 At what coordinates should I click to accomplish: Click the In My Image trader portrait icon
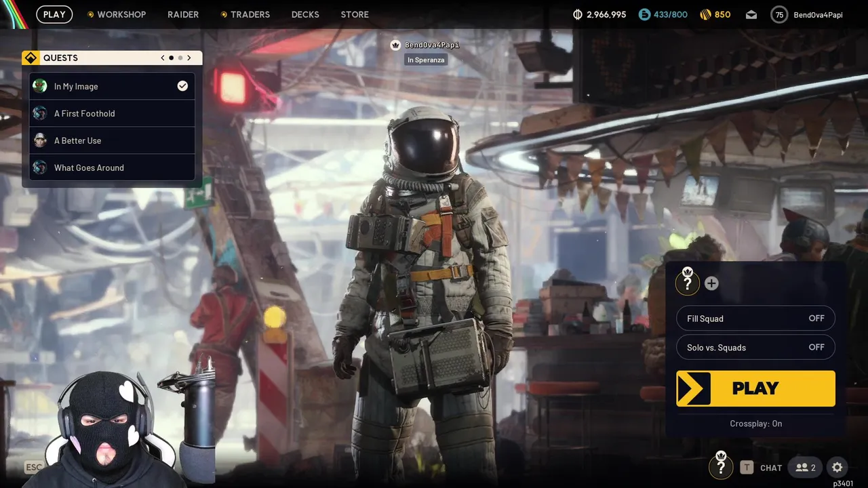tap(40, 86)
